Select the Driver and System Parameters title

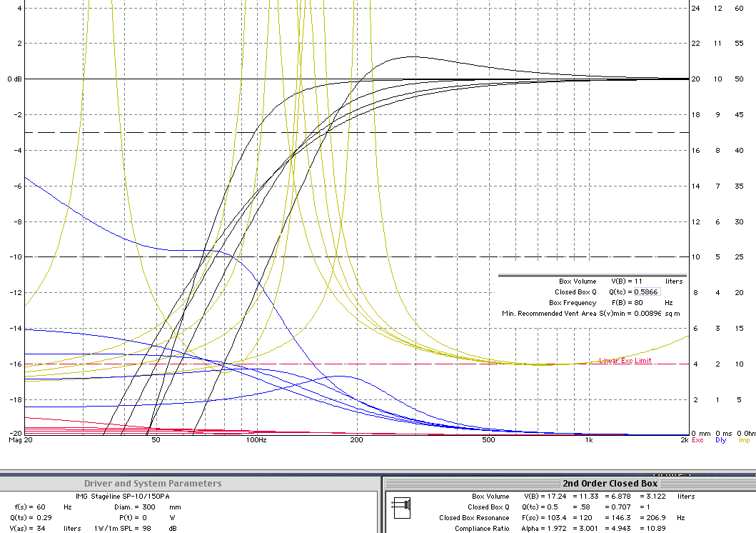[x=153, y=483]
